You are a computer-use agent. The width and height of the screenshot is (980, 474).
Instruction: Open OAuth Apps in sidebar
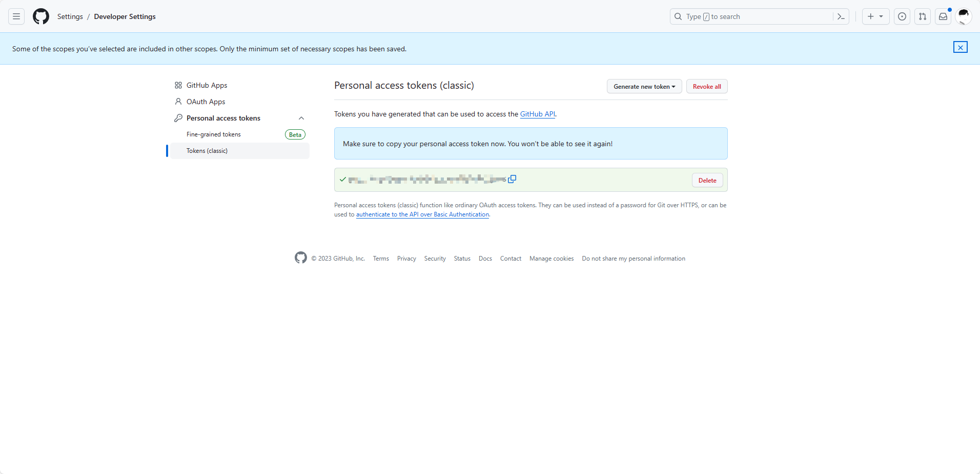point(240,102)
